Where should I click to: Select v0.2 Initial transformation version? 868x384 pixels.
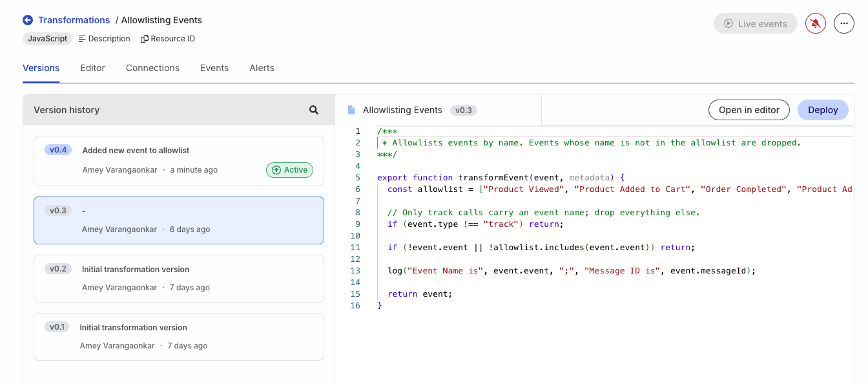pos(179,279)
